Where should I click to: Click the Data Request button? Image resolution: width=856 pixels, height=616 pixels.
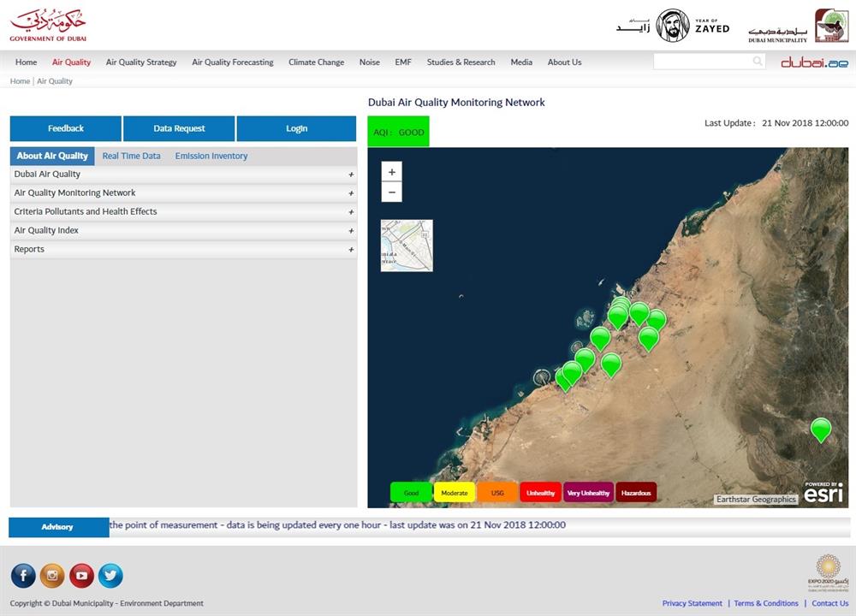(179, 129)
